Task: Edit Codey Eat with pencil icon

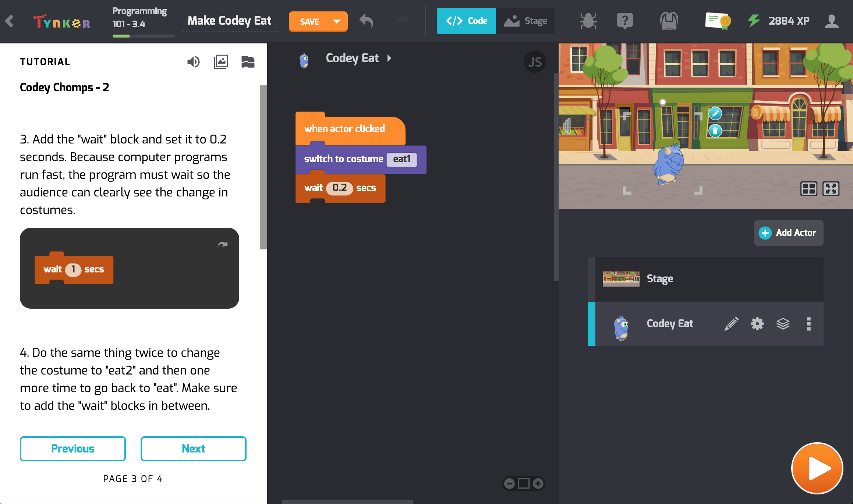Action: tap(731, 324)
